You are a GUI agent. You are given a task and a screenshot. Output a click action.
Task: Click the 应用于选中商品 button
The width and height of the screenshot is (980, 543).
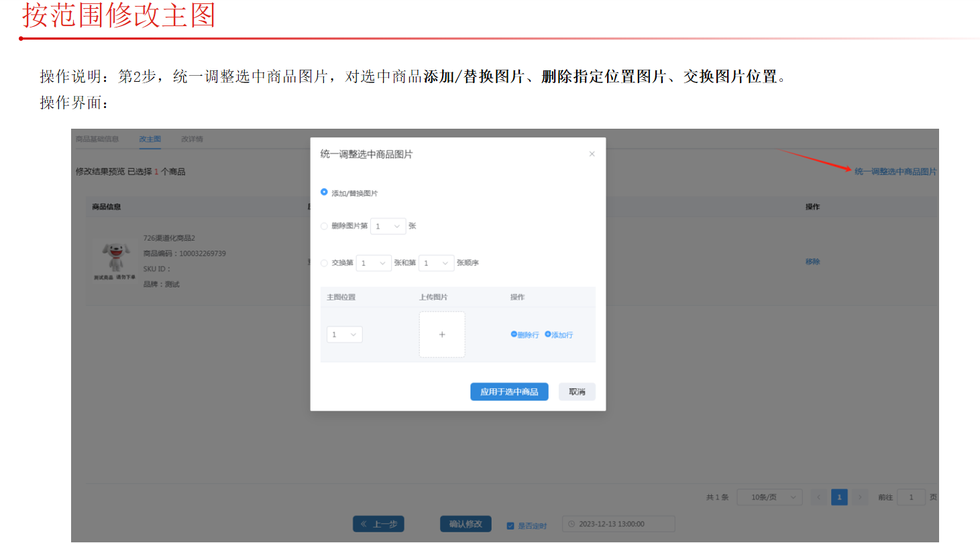pyautogui.click(x=509, y=391)
